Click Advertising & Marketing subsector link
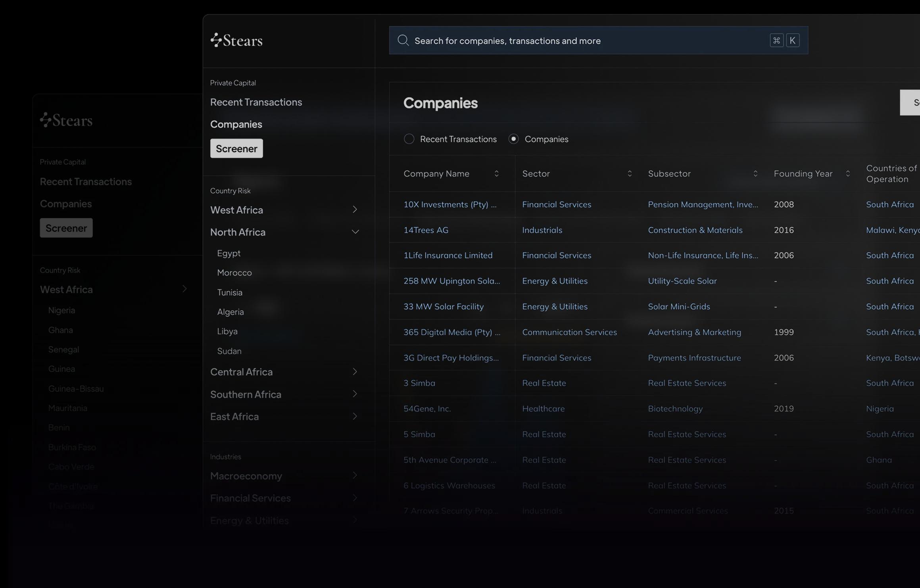Screen dimensions: 920x588 (694, 332)
